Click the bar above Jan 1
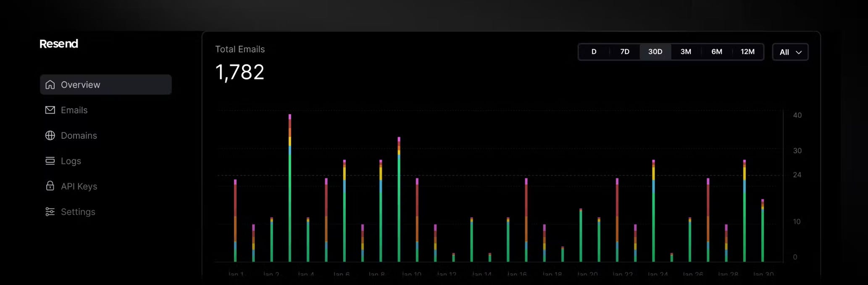Viewport: 868px width, 285px height. (235, 221)
